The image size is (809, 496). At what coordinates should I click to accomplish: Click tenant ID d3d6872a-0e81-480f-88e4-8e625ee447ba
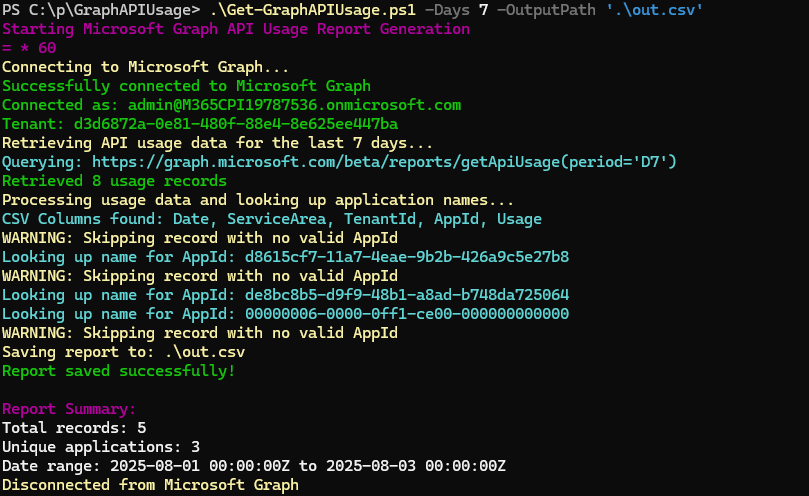tap(236, 124)
